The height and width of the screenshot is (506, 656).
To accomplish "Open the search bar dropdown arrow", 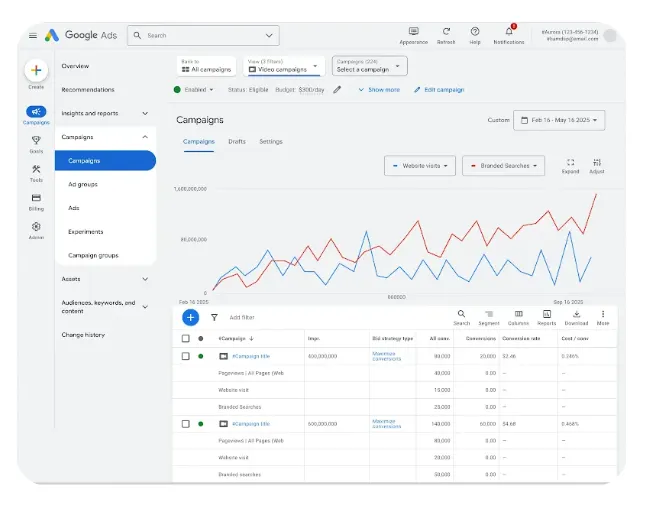I will click(269, 36).
